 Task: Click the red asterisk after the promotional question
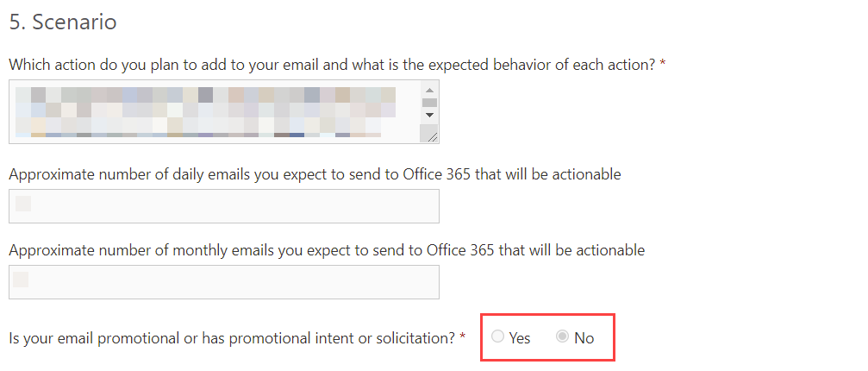pyautogui.click(x=463, y=336)
